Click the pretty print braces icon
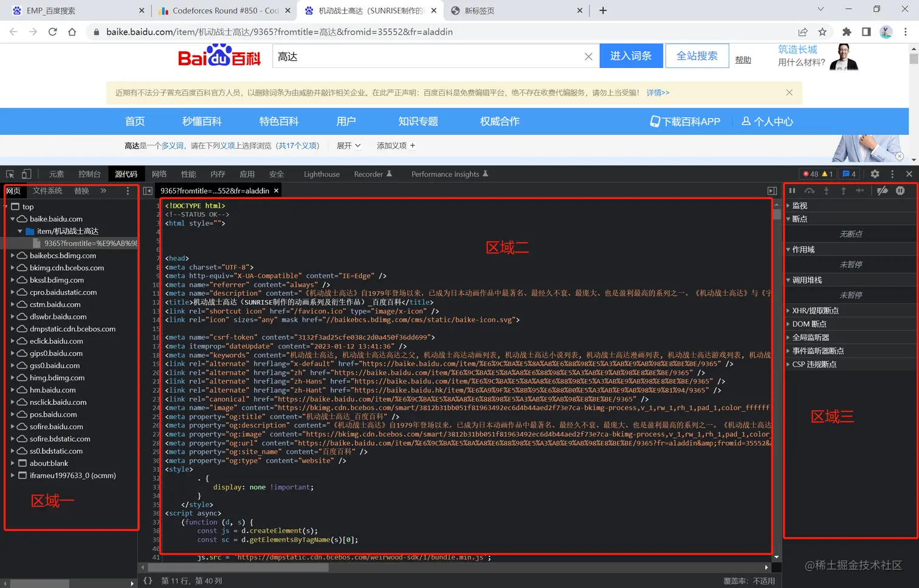 (148, 581)
